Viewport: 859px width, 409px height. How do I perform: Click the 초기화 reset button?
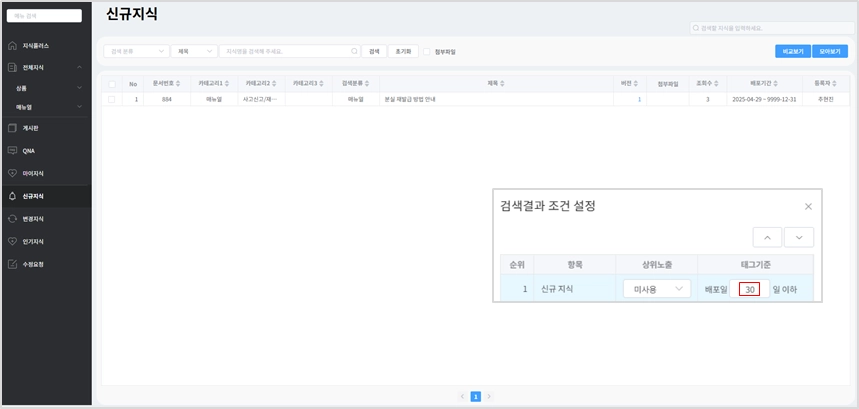(x=403, y=51)
